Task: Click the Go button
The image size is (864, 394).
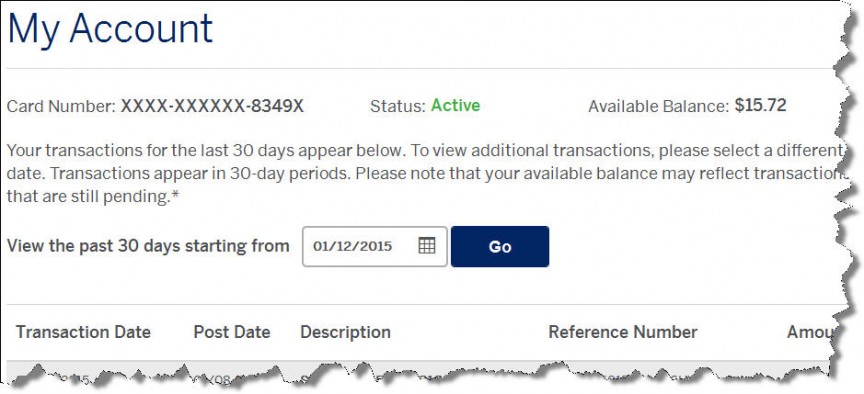Action: click(500, 246)
